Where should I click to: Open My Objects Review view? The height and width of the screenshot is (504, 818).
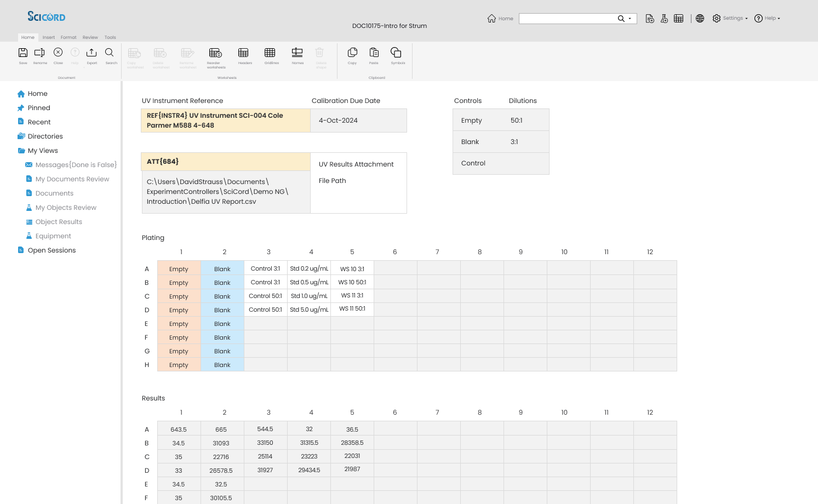coord(66,208)
